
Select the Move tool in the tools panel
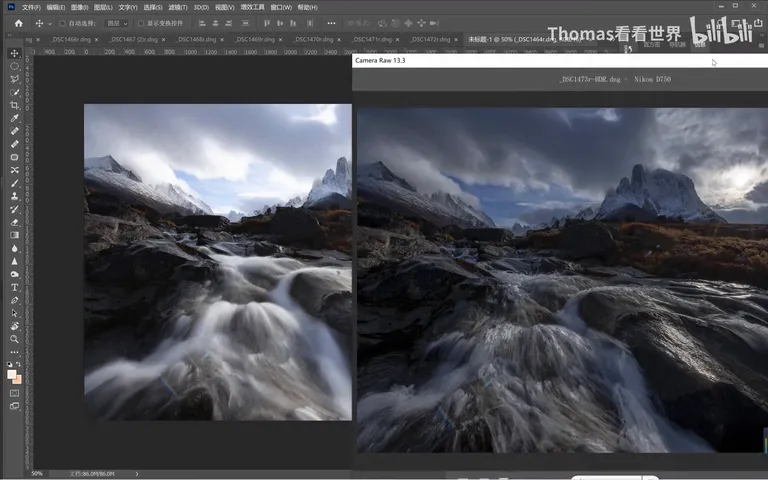15,53
